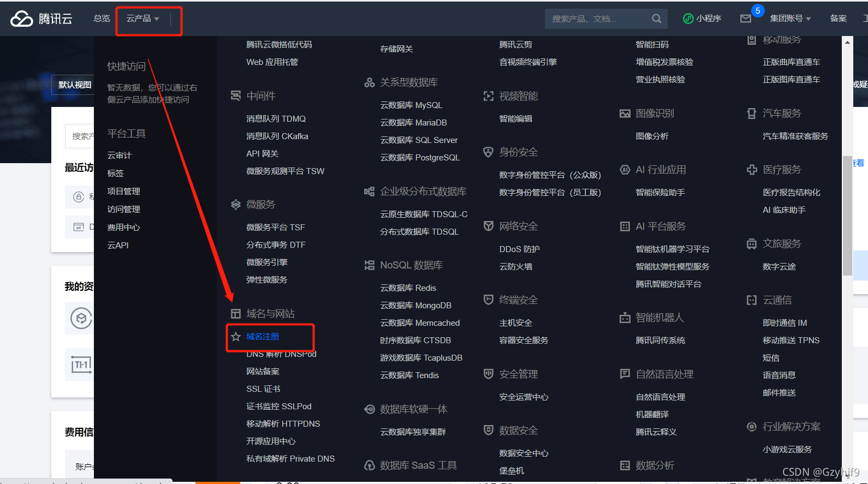Click the 视频智能 category icon

tap(489, 96)
